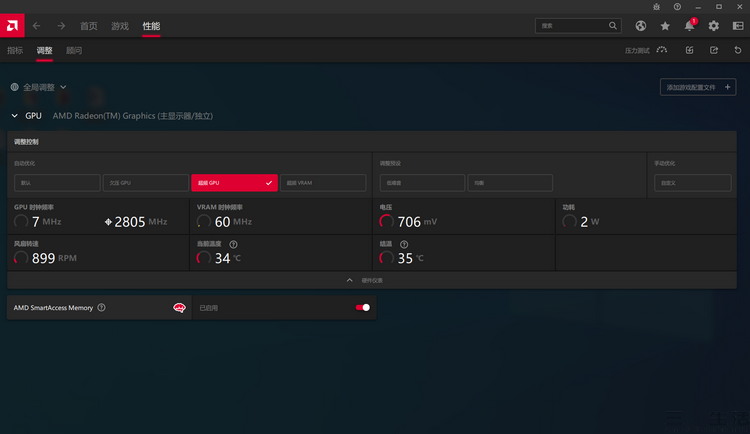
Task: Select the 默认 automatic tuning option
Action: (x=57, y=183)
